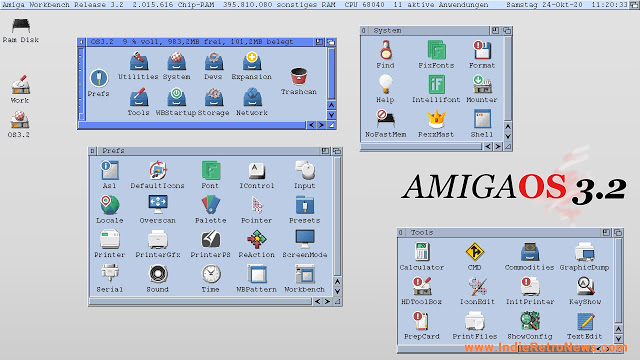Image resolution: width=640 pixels, height=360 pixels.
Task: Open the Storage drawer icon
Action: (213, 98)
